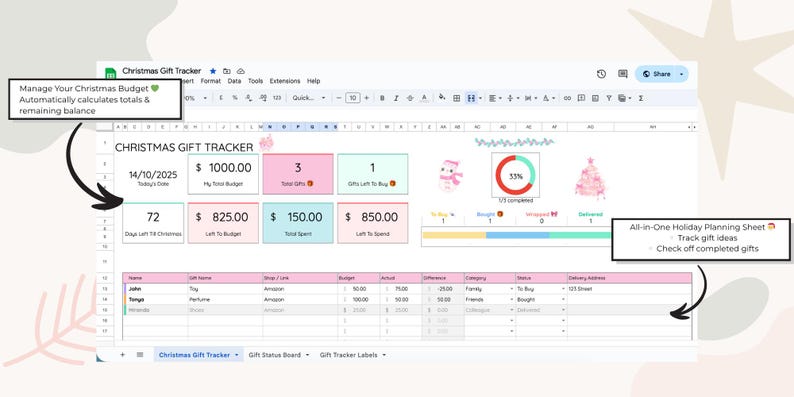This screenshot has height=397, width=794.
Task: Insert a chart
Action: point(595,98)
